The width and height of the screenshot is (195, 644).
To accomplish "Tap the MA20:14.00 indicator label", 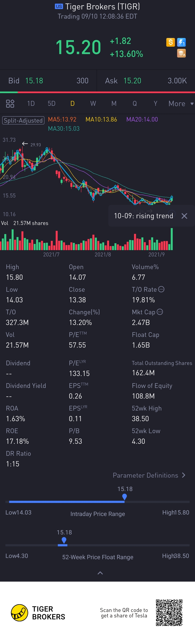I will pyautogui.click(x=142, y=119).
